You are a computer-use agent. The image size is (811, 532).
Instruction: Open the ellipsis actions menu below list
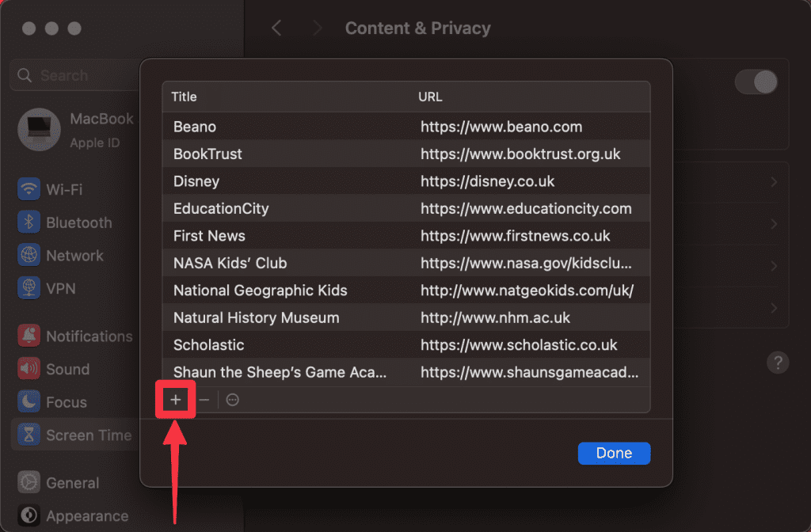233,400
